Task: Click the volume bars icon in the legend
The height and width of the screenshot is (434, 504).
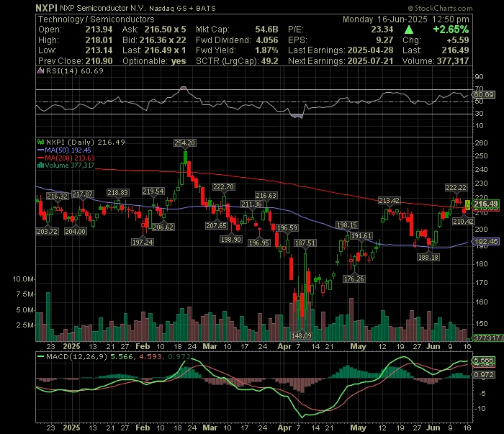Action: pos(41,166)
